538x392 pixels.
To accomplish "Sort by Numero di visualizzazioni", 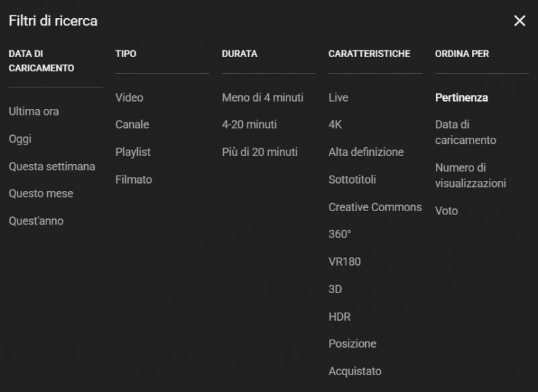I will (470, 175).
